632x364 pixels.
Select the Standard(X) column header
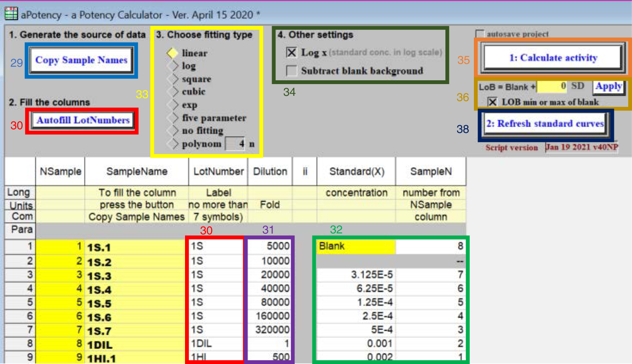357,171
